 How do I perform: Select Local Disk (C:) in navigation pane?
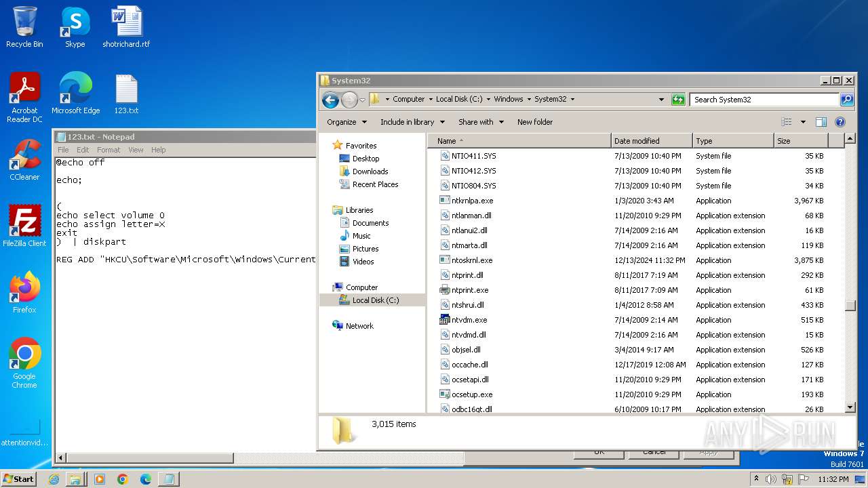click(x=376, y=300)
